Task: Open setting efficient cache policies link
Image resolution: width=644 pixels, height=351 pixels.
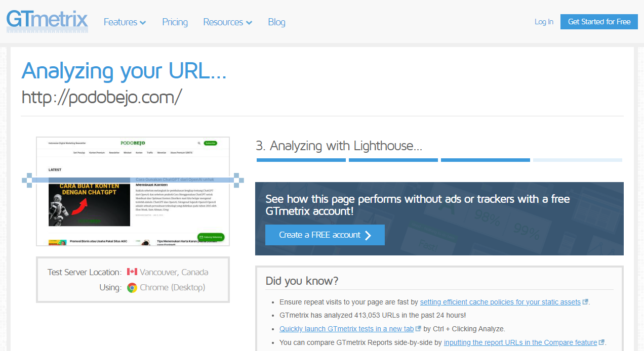Action: [x=500, y=302]
